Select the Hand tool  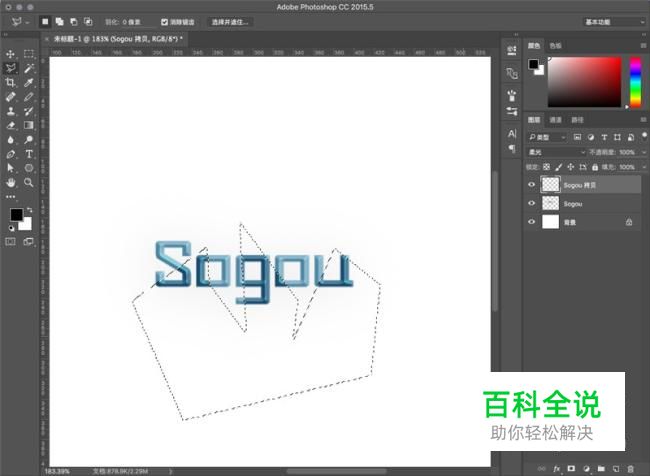coord(11,182)
